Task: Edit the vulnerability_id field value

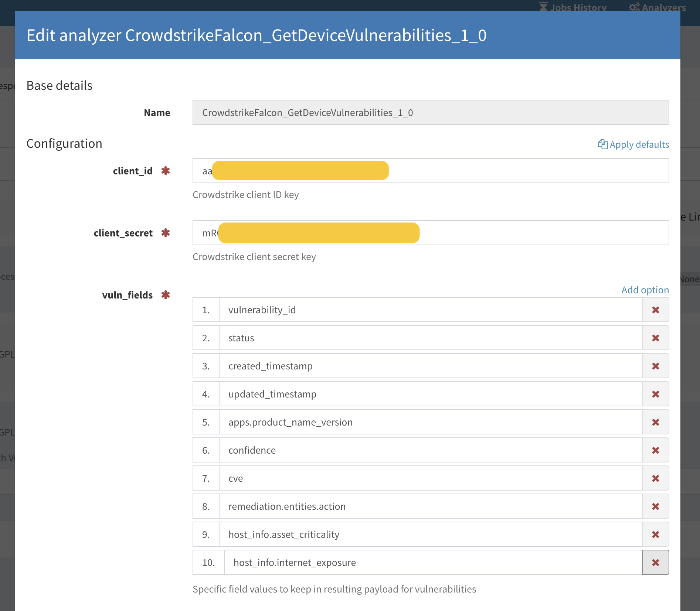Action: pyautogui.click(x=431, y=310)
